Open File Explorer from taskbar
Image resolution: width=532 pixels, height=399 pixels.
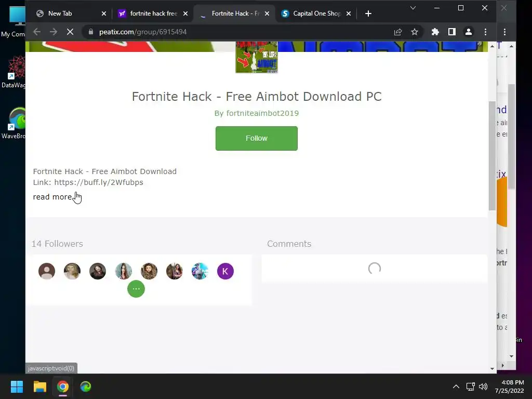[39, 387]
